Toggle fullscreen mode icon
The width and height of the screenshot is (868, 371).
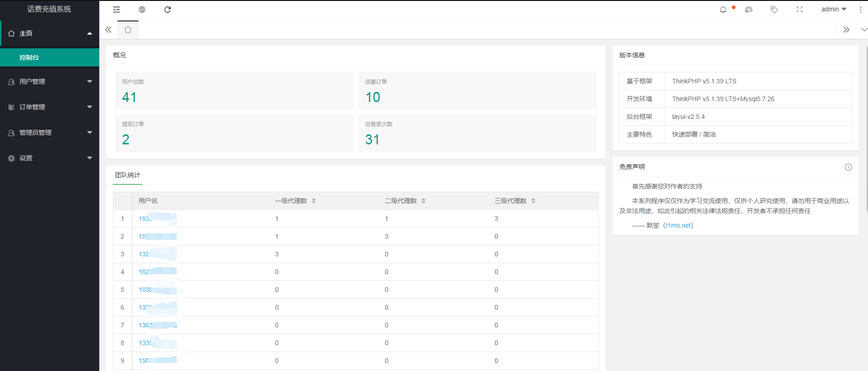point(799,10)
